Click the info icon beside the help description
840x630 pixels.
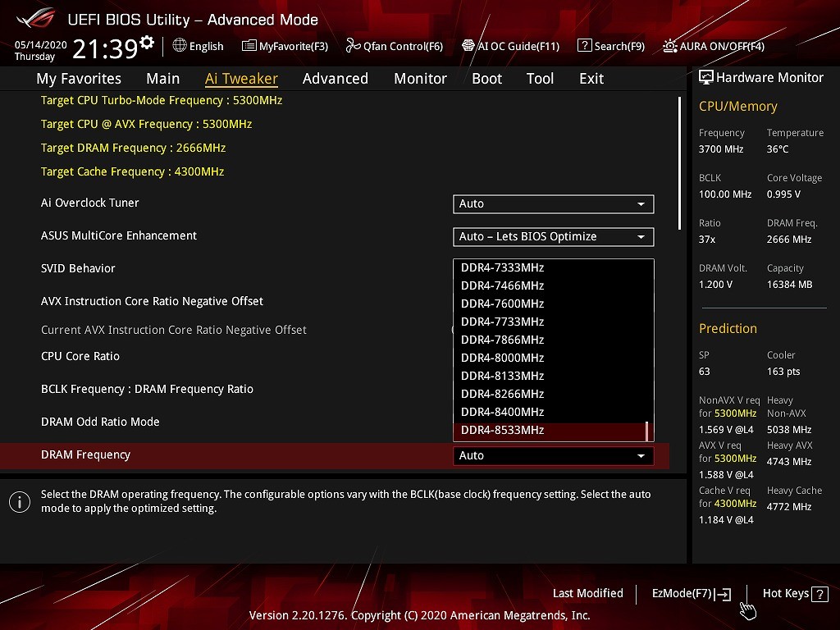pos(20,502)
